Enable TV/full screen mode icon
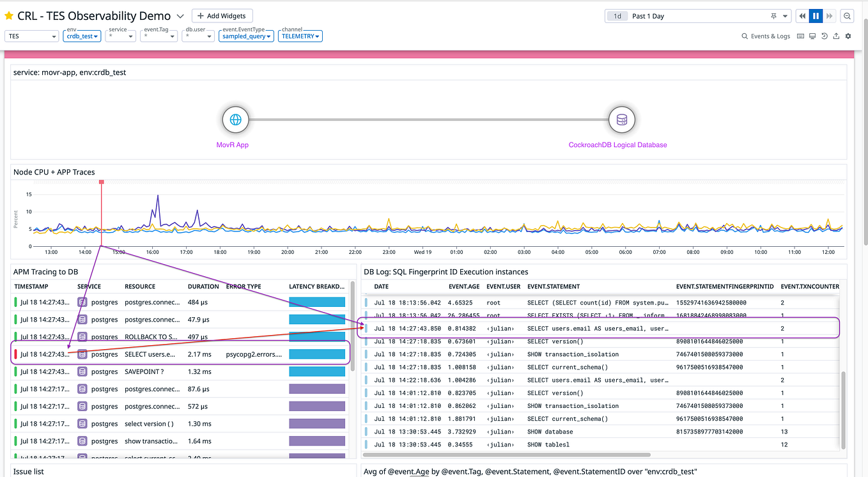Image resolution: width=868 pixels, height=477 pixels. [x=812, y=36]
